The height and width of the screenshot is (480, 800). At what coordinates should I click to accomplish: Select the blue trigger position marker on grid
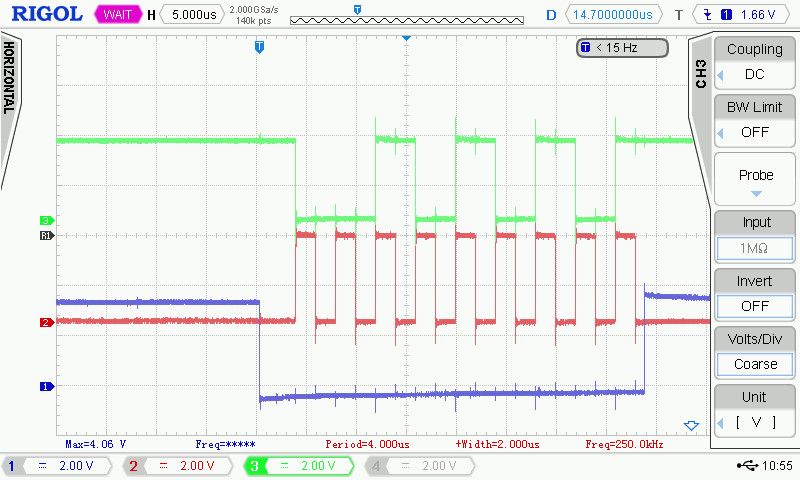[259, 47]
